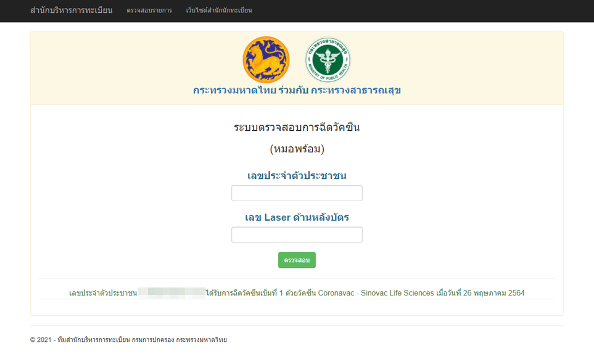Click the ระบบตรวจสอบการฉีดวัคซีน title
Viewport: 594px width, 364px height.
tap(297, 127)
